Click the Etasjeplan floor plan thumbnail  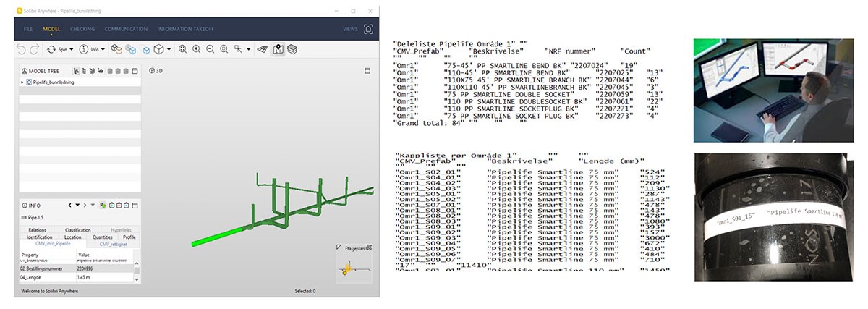pyautogui.click(x=352, y=268)
